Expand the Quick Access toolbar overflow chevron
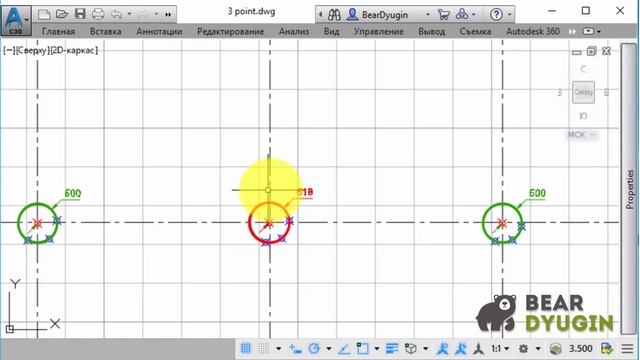Viewport: 640px width, 360px height. click(168, 15)
